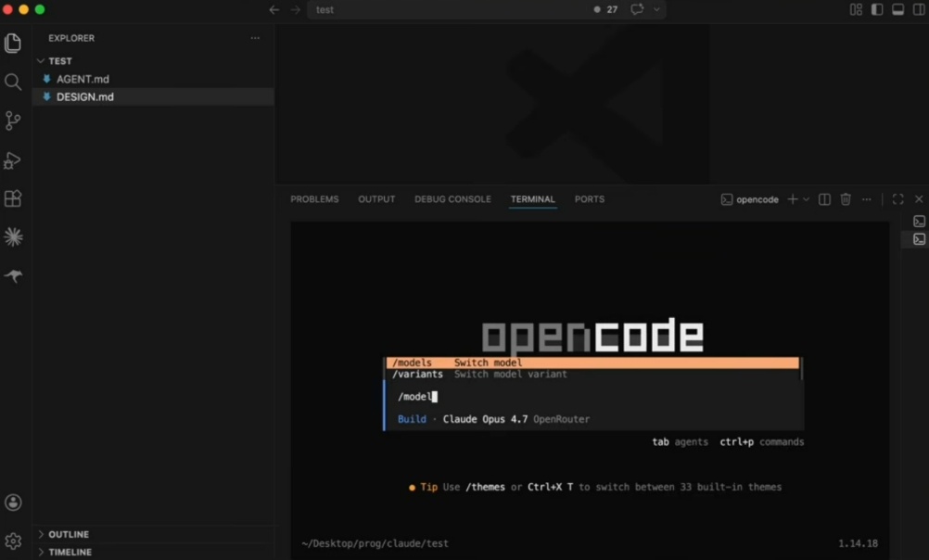This screenshot has height=560, width=929.
Task: Go forward with the right arrow
Action: pos(295,9)
